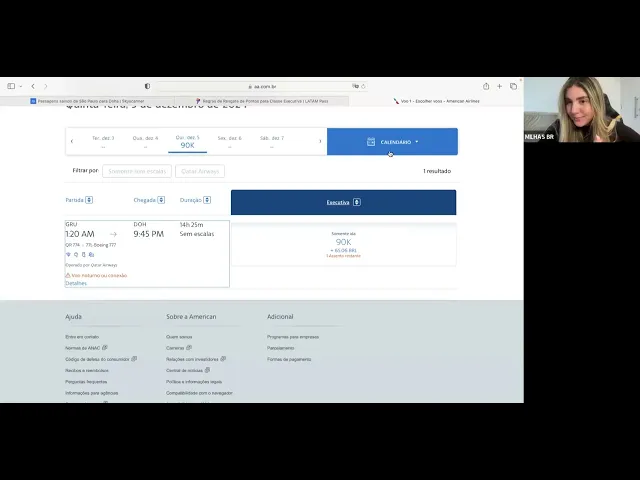Open the privacy shield icon in toolbar
This screenshot has height=480, width=640.
coord(147,86)
